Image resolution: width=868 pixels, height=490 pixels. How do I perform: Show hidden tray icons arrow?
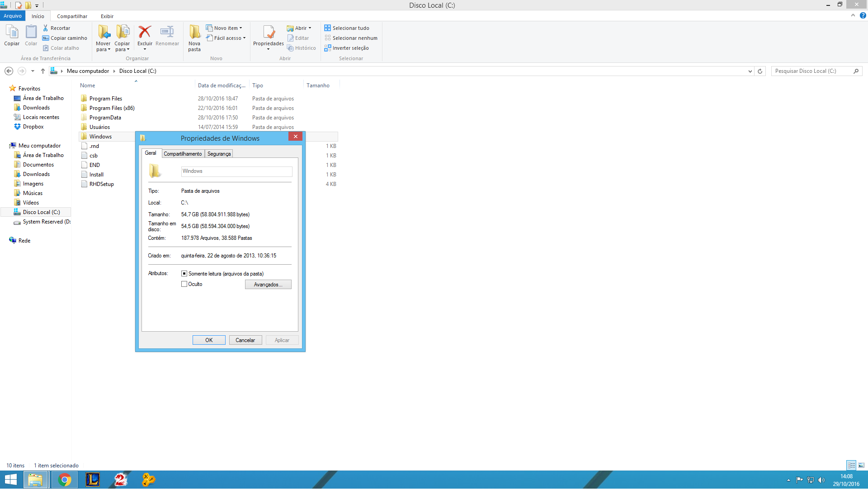(x=788, y=480)
